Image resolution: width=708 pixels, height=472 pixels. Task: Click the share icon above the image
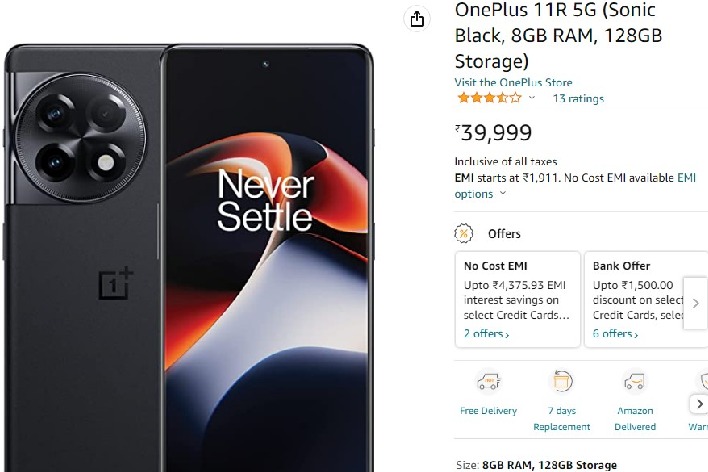click(x=417, y=19)
